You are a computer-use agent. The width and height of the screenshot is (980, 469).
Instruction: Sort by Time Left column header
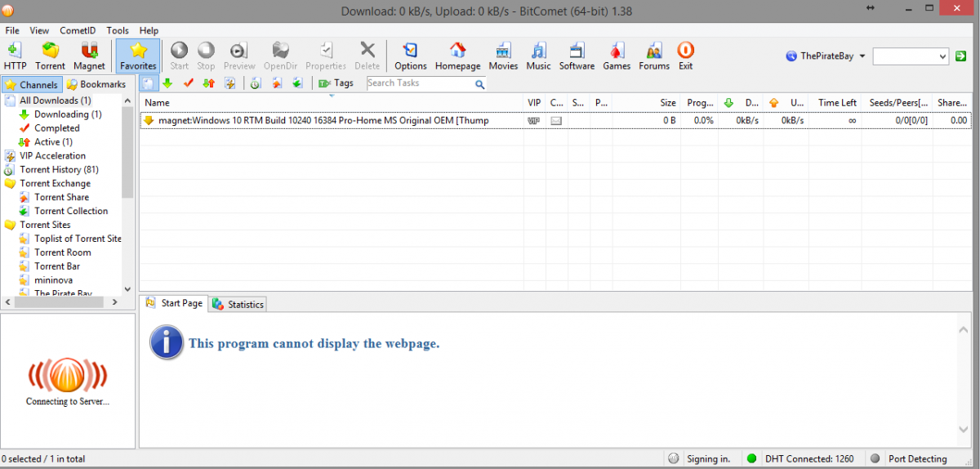coord(834,102)
